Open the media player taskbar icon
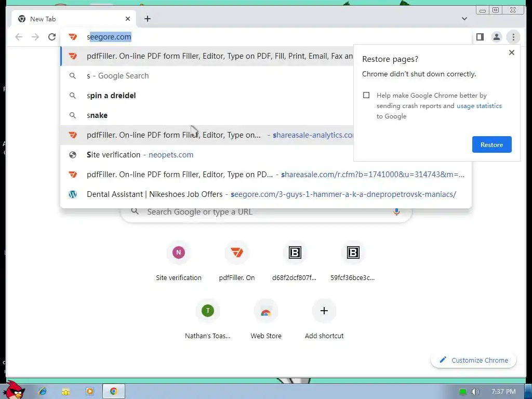The width and height of the screenshot is (532, 399). click(89, 392)
